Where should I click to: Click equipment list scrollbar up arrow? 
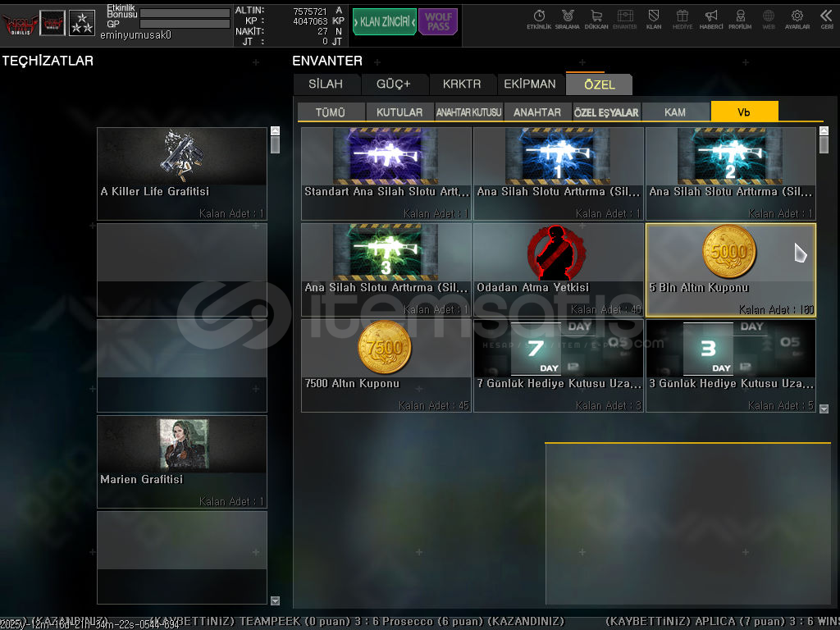pyautogui.click(x=276, y=130)
